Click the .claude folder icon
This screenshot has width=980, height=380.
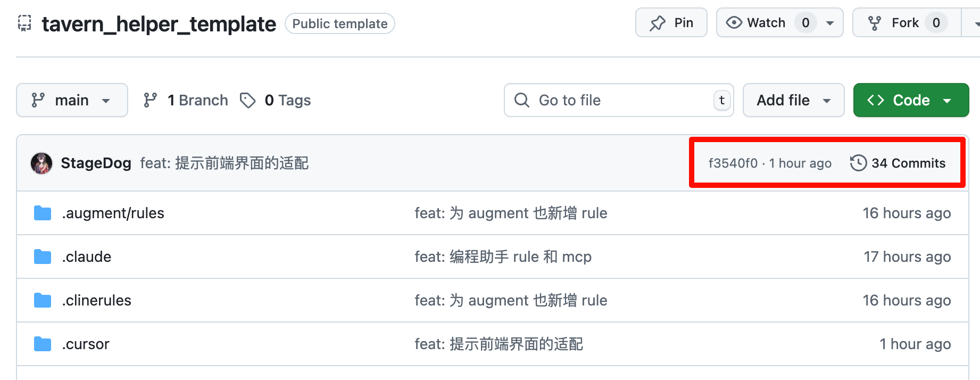43,257
